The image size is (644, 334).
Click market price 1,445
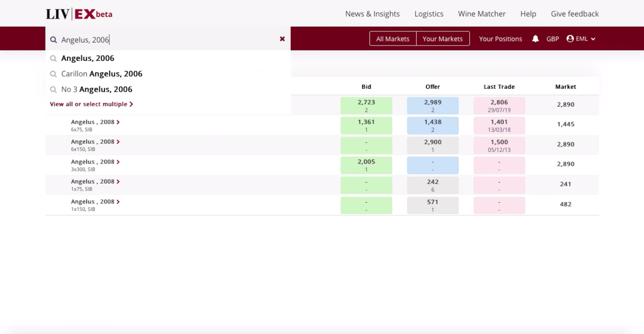566,124
